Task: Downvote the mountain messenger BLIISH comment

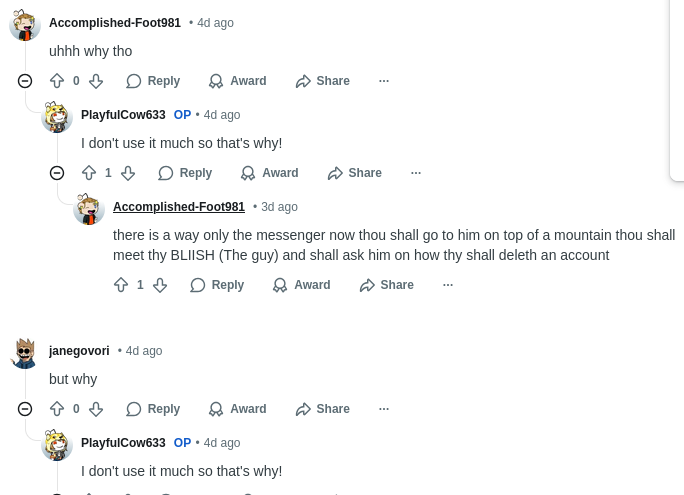Action: (x=160, y=285)
